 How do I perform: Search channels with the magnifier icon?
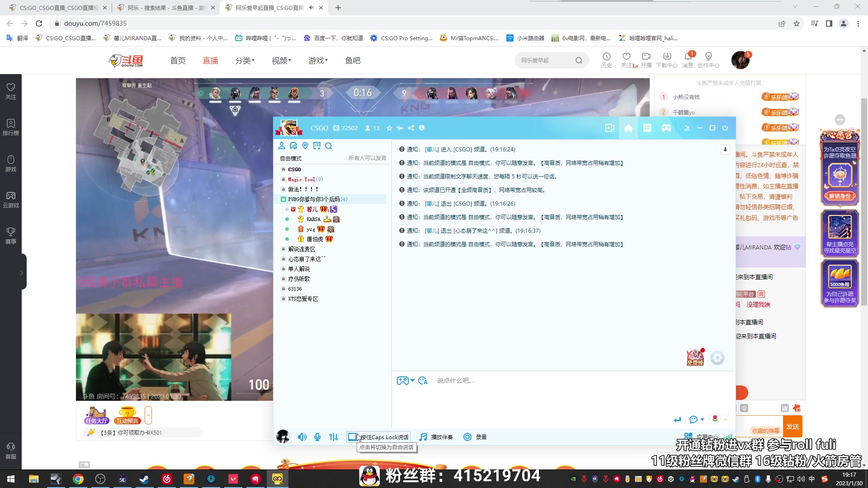coord(329,145)
